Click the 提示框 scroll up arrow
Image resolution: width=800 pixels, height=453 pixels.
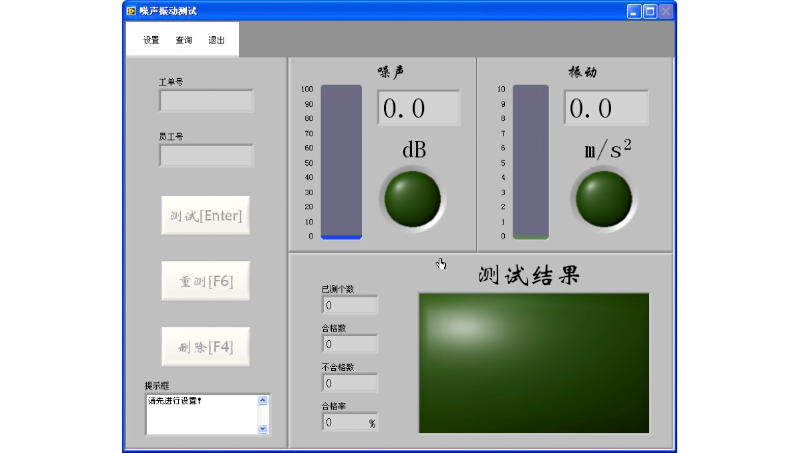click(x=263, y=400)
